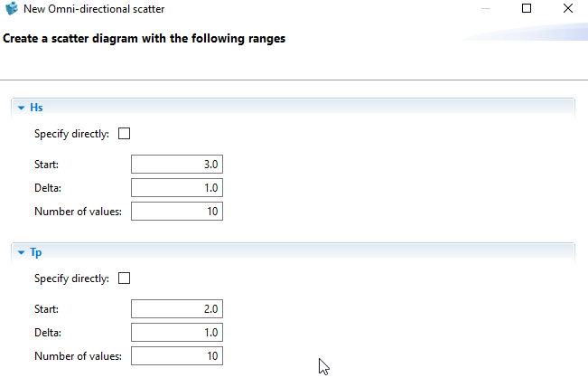This screenshot has height=387, width=588.
Task: Click the app icon in title bar
Action: point(12,9)
